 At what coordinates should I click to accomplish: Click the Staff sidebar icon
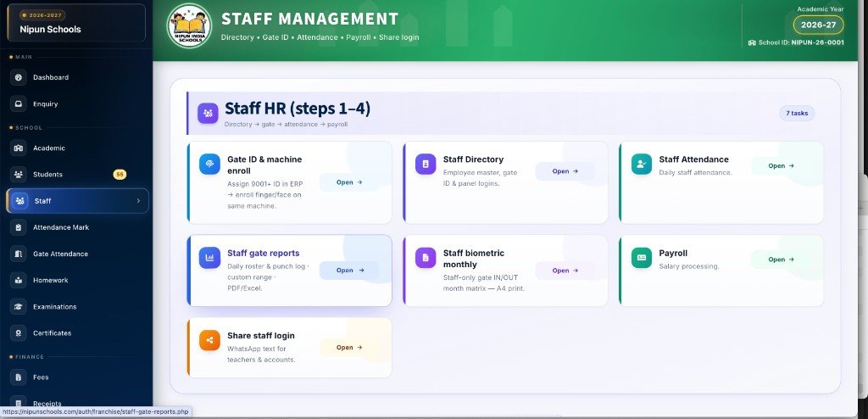(x=20, y=201)
